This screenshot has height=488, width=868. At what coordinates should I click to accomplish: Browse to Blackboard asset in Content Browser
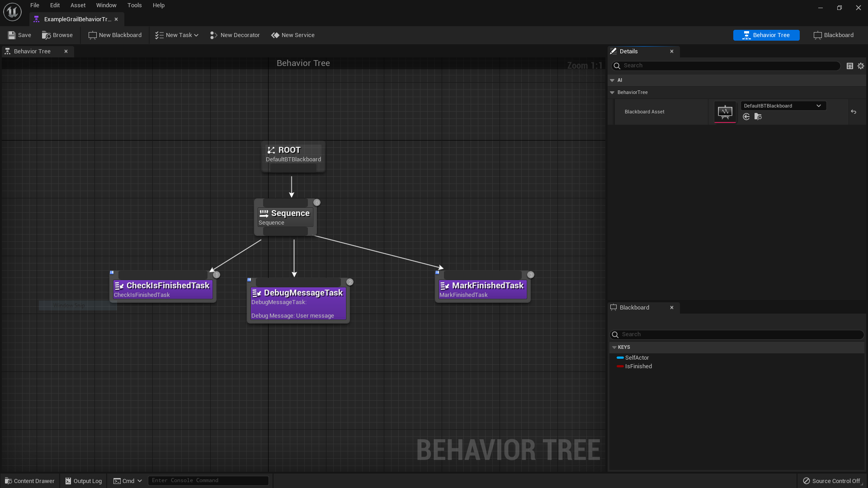point(758,117)
